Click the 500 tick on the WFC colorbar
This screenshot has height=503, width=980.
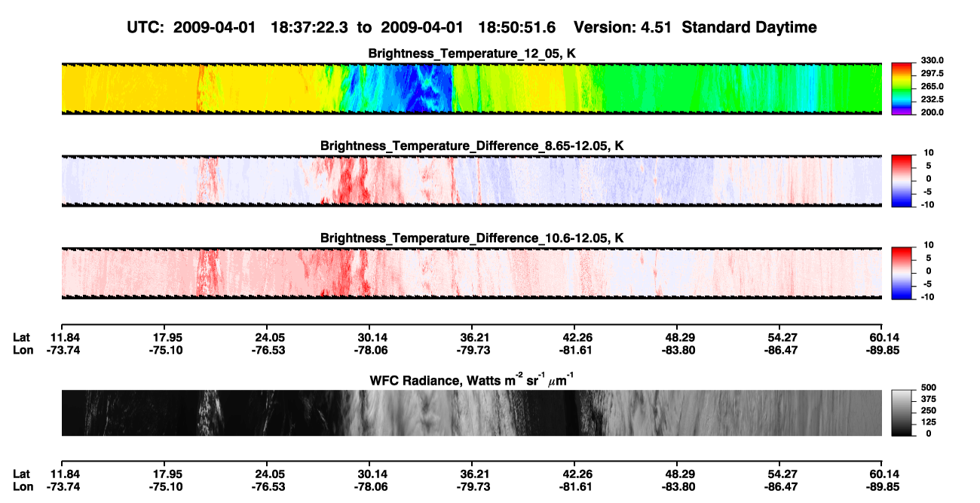click(x=929, y=388)
